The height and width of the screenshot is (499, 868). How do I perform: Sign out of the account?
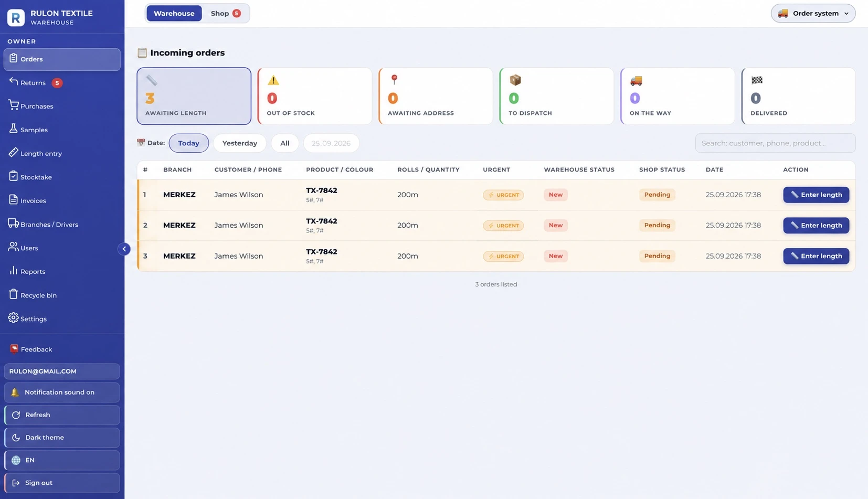pyautogui.click(x=62, y=483)
